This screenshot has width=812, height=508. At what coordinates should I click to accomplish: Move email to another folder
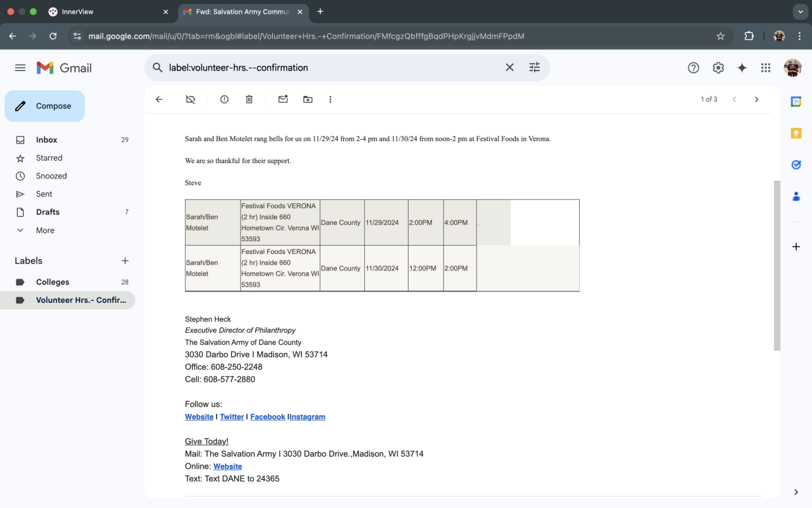pos(308,99)
